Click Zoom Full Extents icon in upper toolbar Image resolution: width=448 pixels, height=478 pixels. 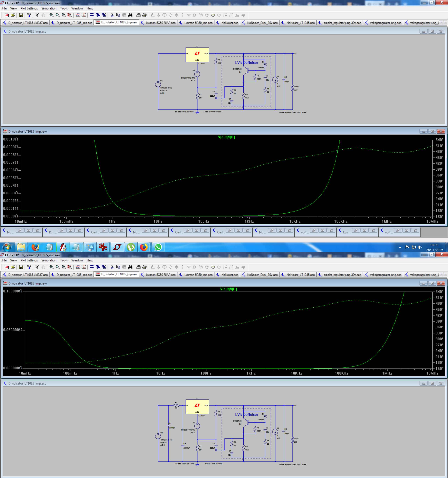[69, 15]
